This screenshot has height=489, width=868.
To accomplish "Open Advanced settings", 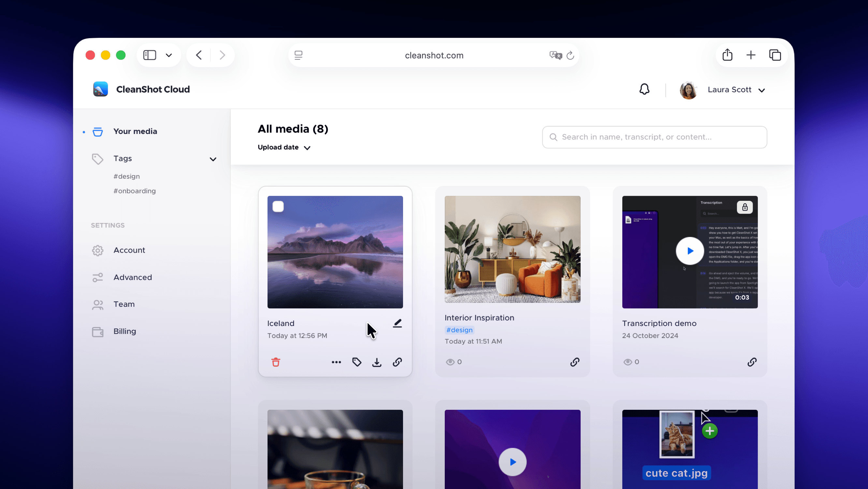I will [132, 277].
